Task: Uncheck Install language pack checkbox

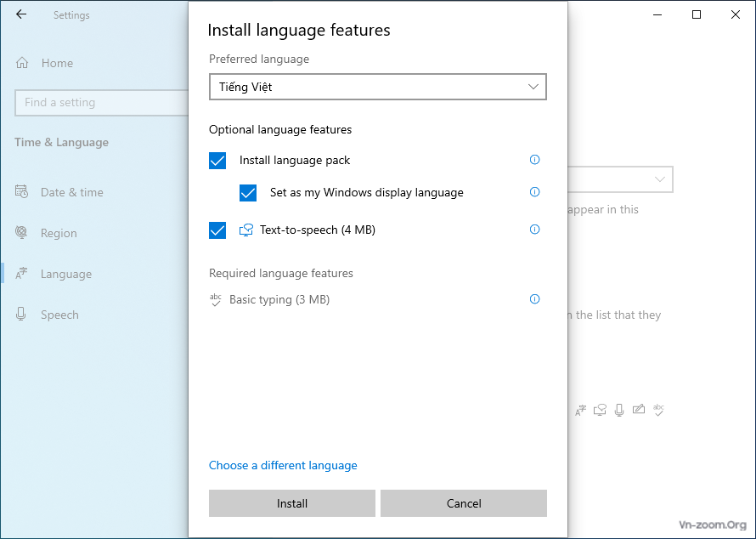Action: (217, 160)
